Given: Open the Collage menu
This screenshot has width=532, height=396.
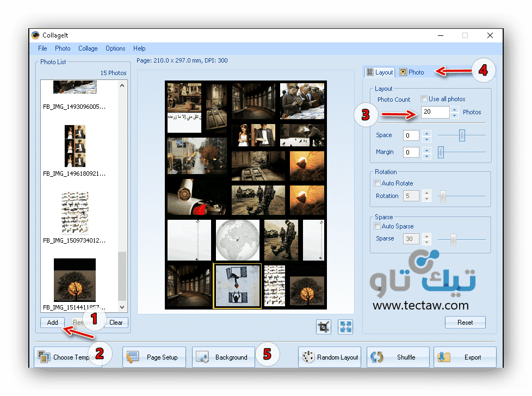Looking at the screenshot, I should point(88,48).
